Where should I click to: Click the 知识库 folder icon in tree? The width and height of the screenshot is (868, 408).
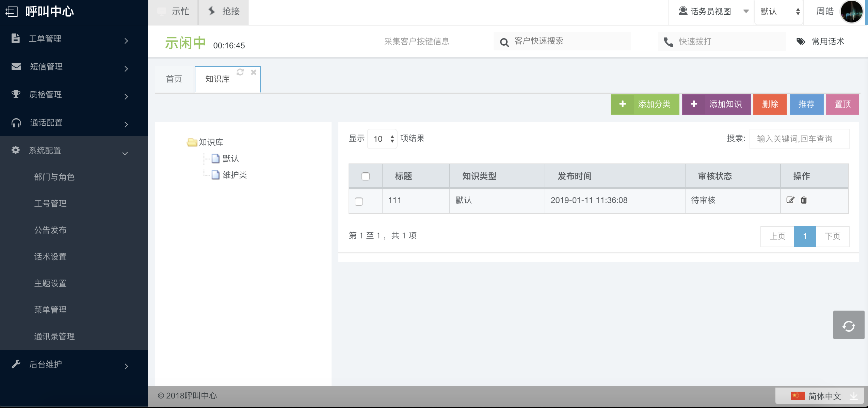192,142
